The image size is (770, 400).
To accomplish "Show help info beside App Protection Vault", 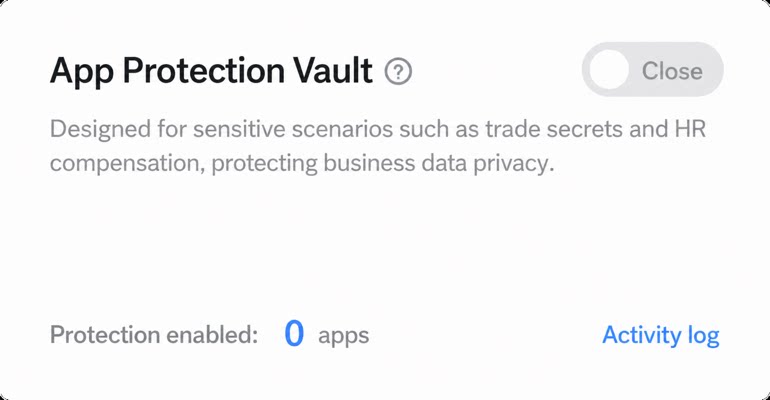I will 398,72.
